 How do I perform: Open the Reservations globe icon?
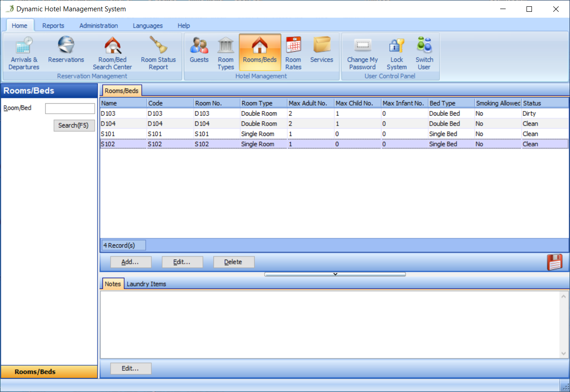[x=66, y=49]
